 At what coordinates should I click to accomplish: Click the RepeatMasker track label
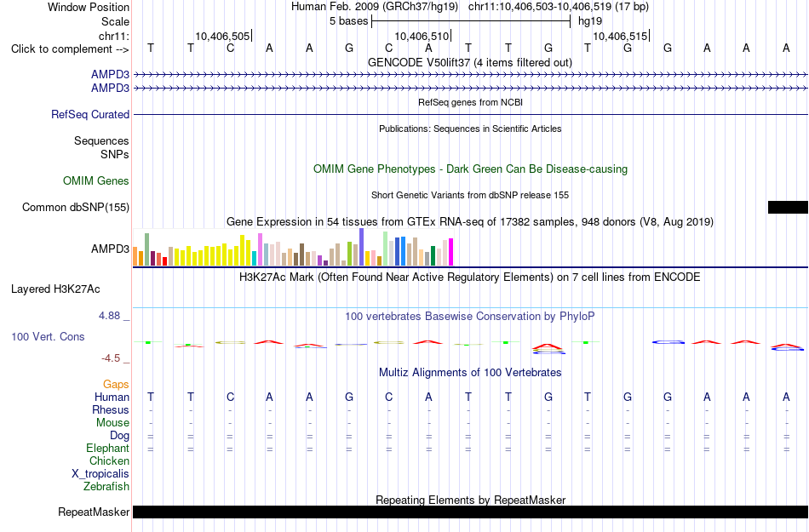[x=94, y=512]
